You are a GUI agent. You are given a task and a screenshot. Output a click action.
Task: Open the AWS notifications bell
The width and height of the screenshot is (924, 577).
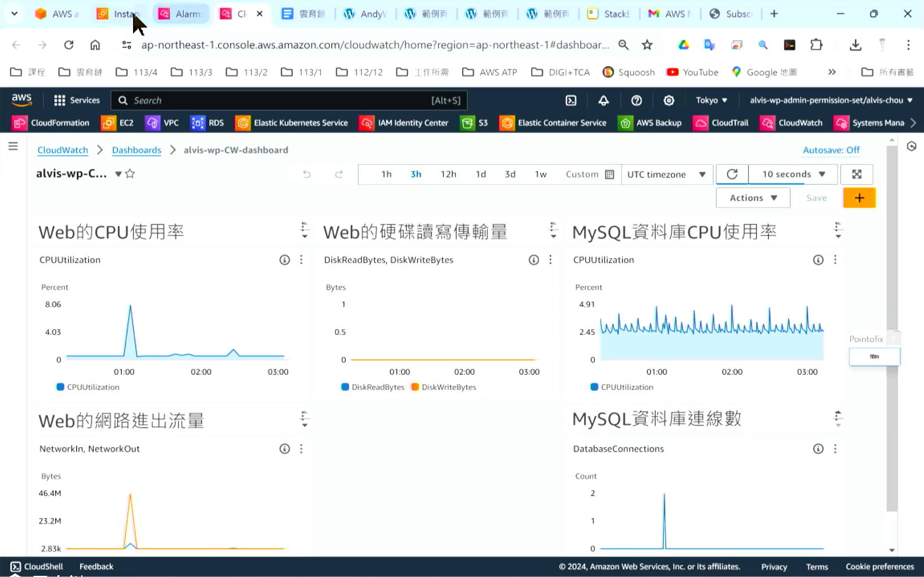click(x=603, y=101)
